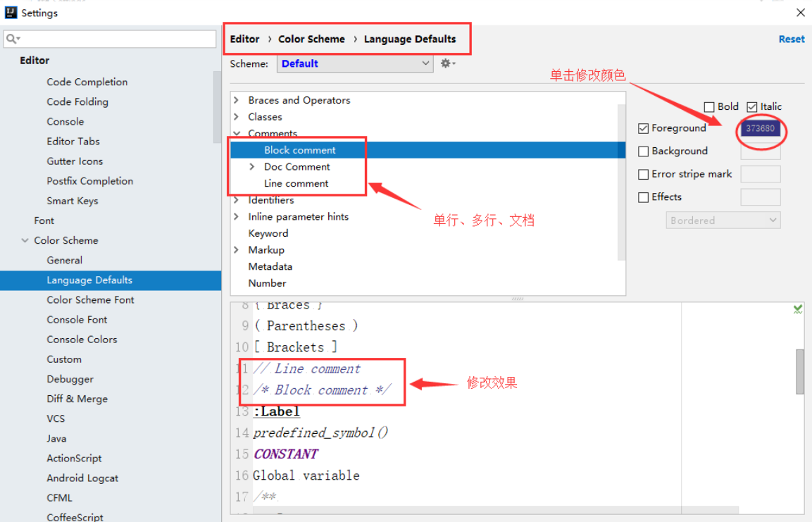Click the IntelliJ logo in title bar
Screen dimensions: 812x522
click(11, 13)
